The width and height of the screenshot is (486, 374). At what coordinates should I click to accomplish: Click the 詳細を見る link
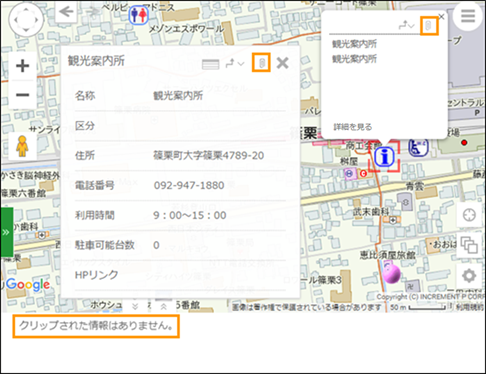[353, 127]
